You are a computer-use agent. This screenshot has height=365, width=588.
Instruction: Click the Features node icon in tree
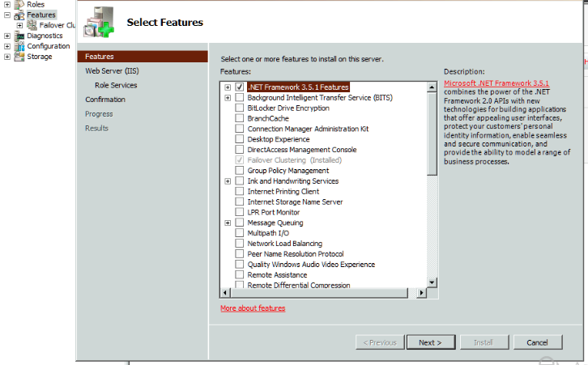19,15
